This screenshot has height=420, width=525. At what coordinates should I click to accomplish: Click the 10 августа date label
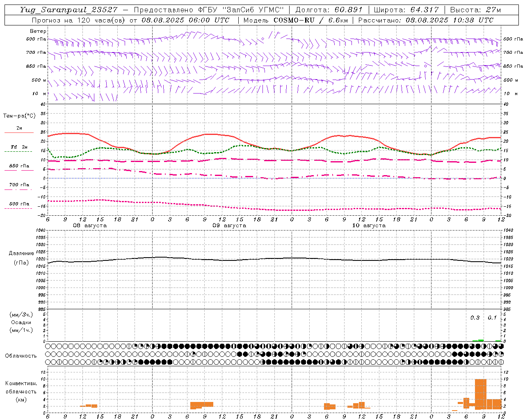coord(369,226)
